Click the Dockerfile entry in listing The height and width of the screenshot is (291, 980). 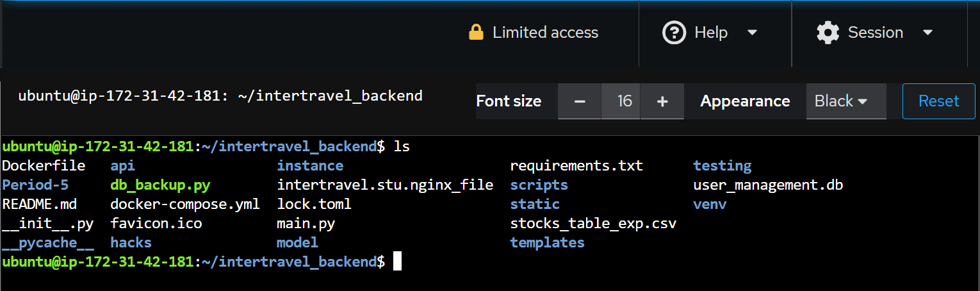coord(44,166)
